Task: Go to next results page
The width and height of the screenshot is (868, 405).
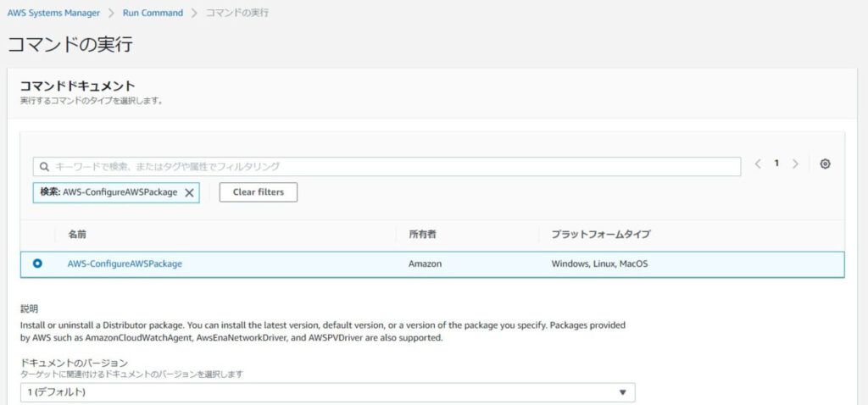Action: 795,164
